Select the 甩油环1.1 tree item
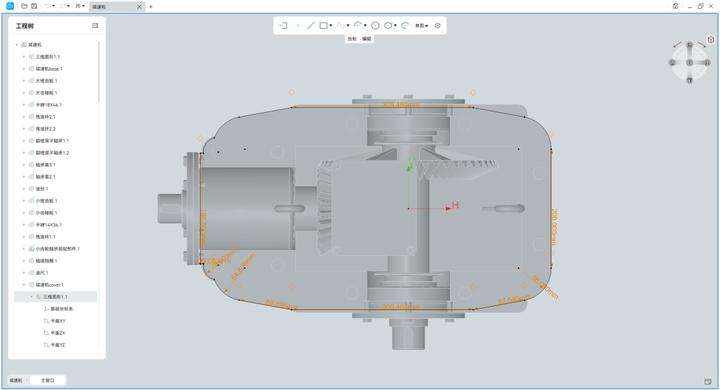 45,237
